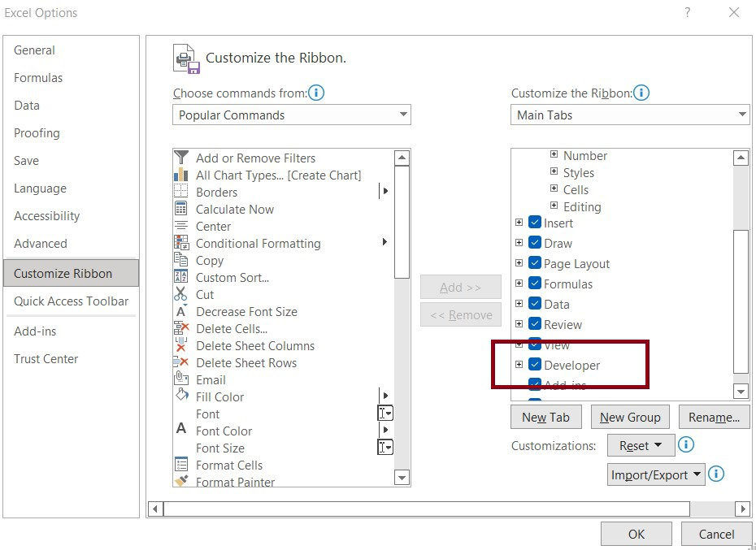Screen dimensions: 756x550
Task: Click the Fill Color bucket icon
Action: (x=182, y=396)
